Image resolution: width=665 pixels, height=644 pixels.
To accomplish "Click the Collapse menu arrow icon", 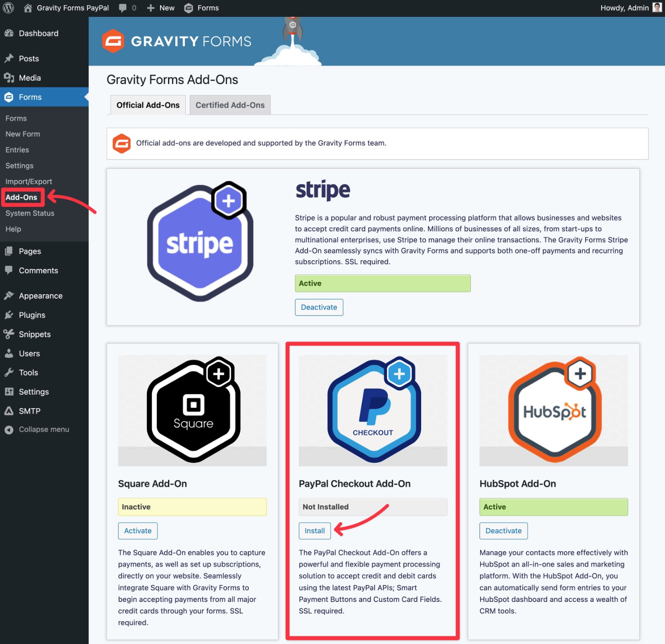I will pos(9,429).
